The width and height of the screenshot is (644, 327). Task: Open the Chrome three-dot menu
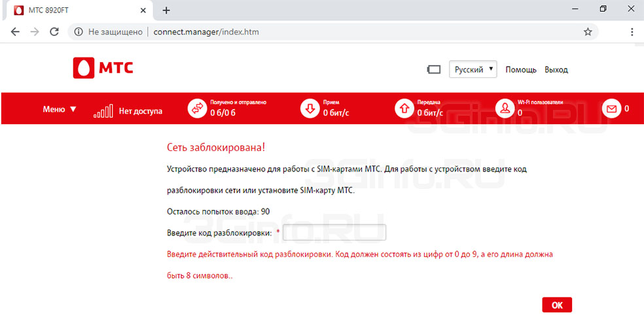632,31
